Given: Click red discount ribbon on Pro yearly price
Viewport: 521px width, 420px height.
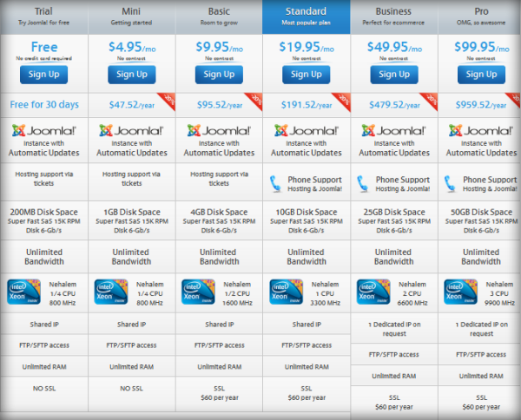Looking at the screenshot, I should tap(516, 97).
